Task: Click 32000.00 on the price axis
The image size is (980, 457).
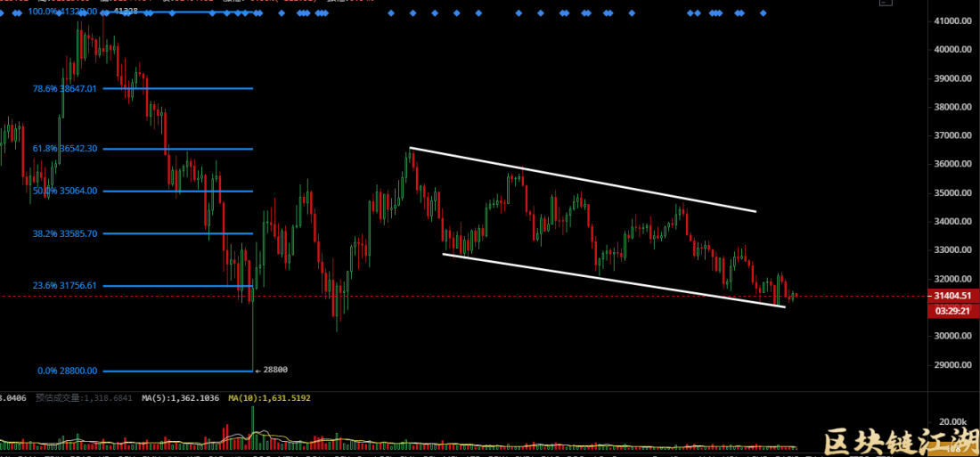Action: (x=952, y=279)
